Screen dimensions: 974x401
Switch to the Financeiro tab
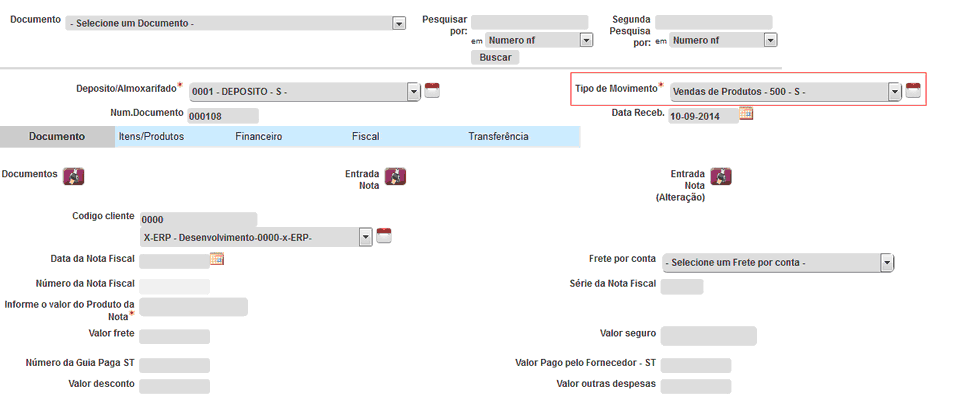point(258,137)
